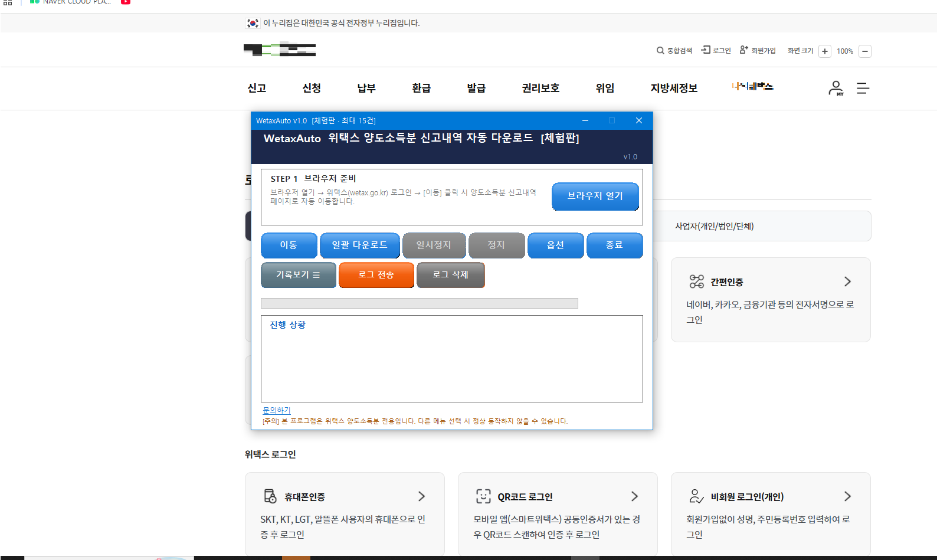This screenshot has width=937, height=560.
Task: Click the 간편인증 card title
Action: pyautogui.click(x=727, y=282)
